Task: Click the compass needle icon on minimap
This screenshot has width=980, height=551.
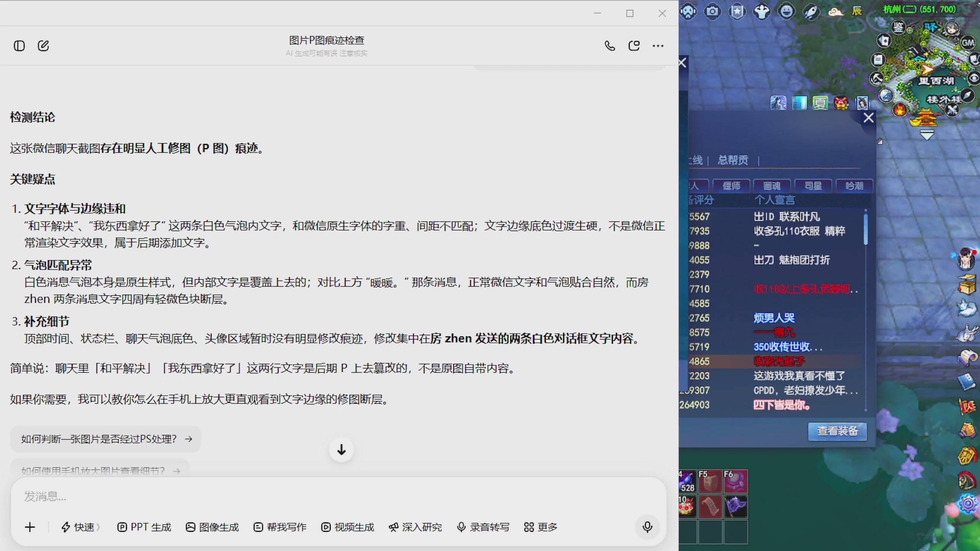Action: coord(967,95)
